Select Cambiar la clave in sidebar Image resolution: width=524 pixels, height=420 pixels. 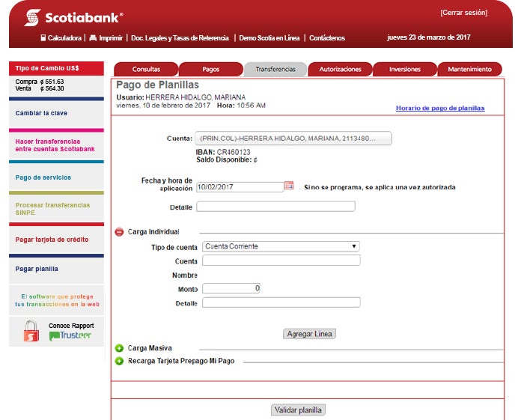click(41, 113)
